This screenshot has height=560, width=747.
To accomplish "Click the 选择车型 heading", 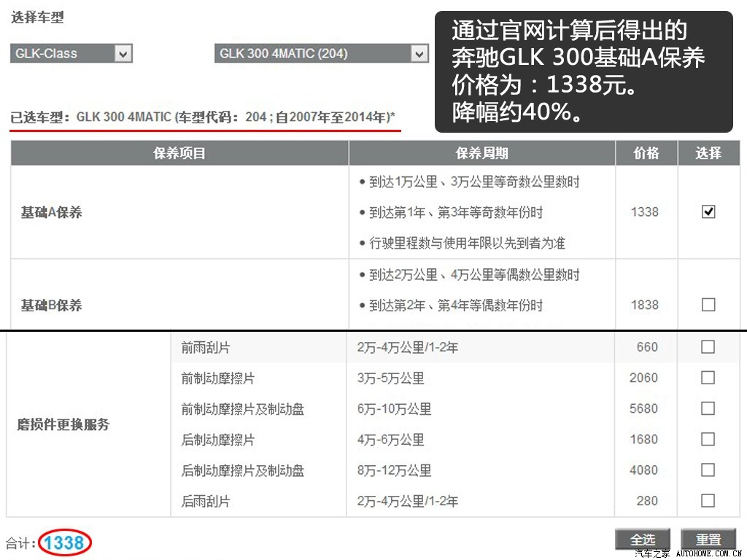I will (x=37, y=17).
